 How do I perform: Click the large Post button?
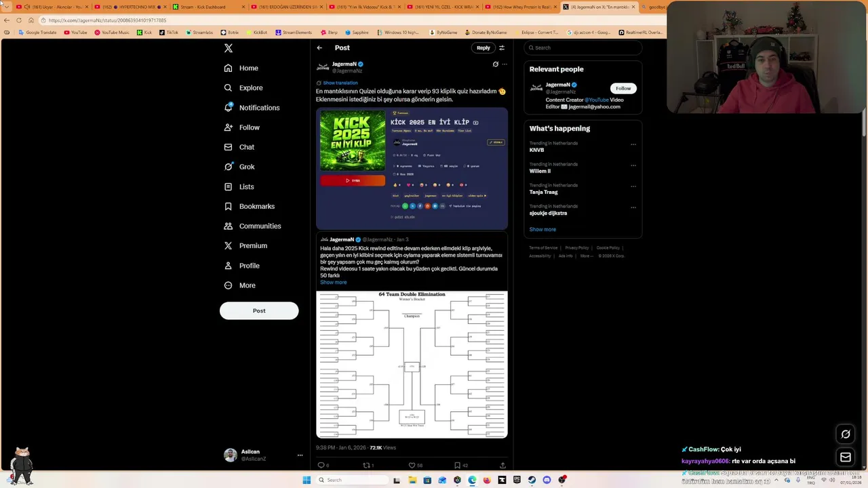click(x=259, y=310)
